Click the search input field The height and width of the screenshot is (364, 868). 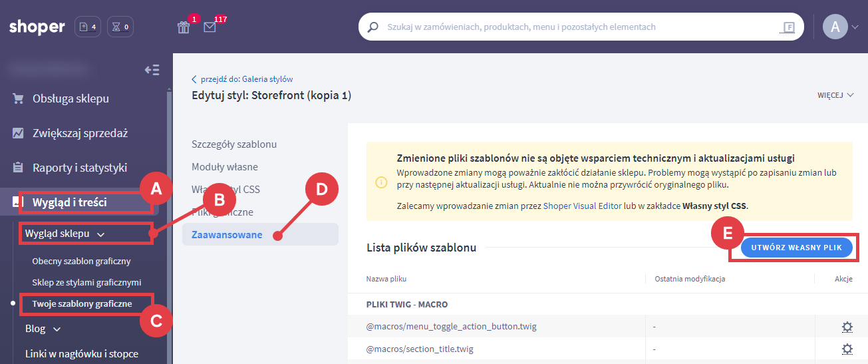[x=572, y=27]
